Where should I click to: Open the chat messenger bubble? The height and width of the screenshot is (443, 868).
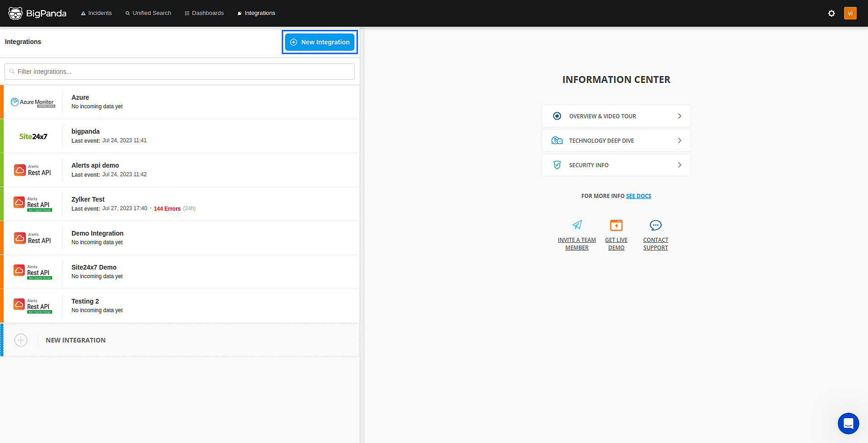(848, 424)
